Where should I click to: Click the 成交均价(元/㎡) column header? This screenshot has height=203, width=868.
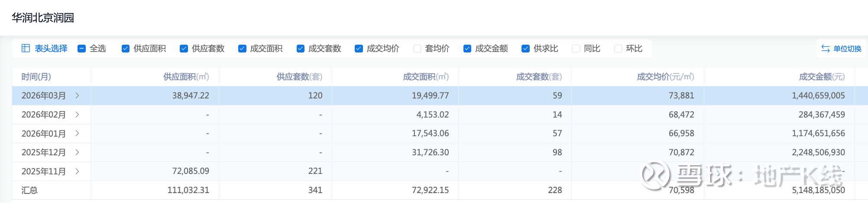click(x=665, y=77)
